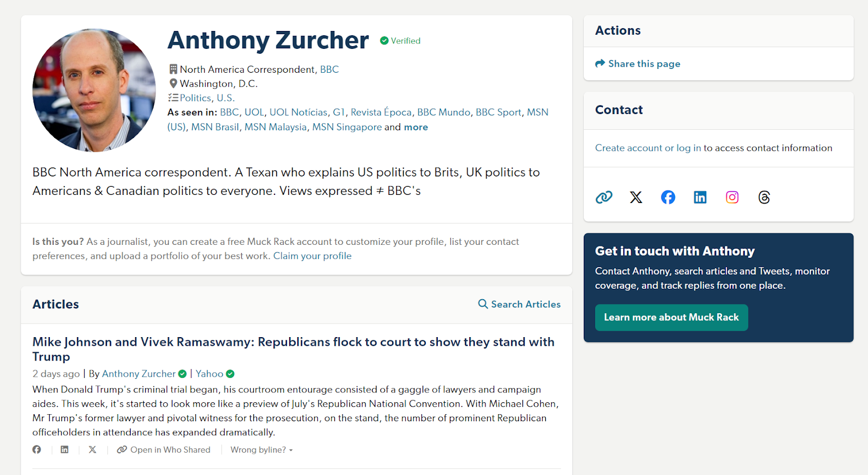Screen dimensions: 868x475
Task: Share article on X icon
Action: tap(93, 449)
